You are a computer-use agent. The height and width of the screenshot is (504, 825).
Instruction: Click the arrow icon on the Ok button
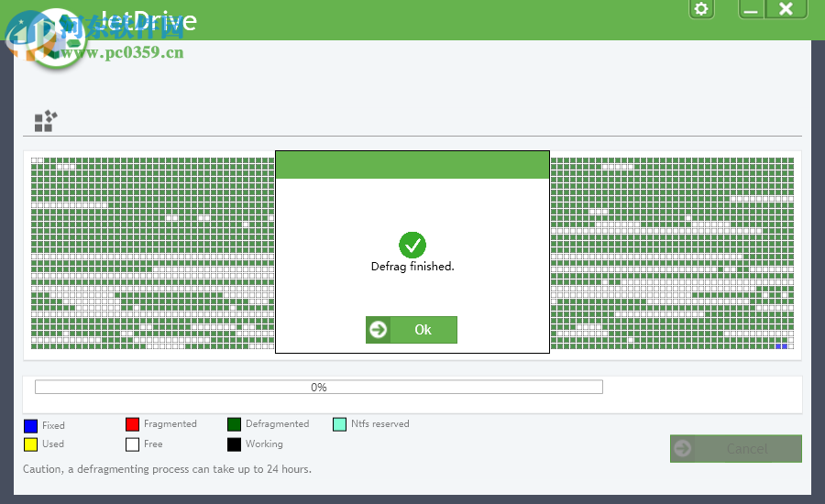379,330
